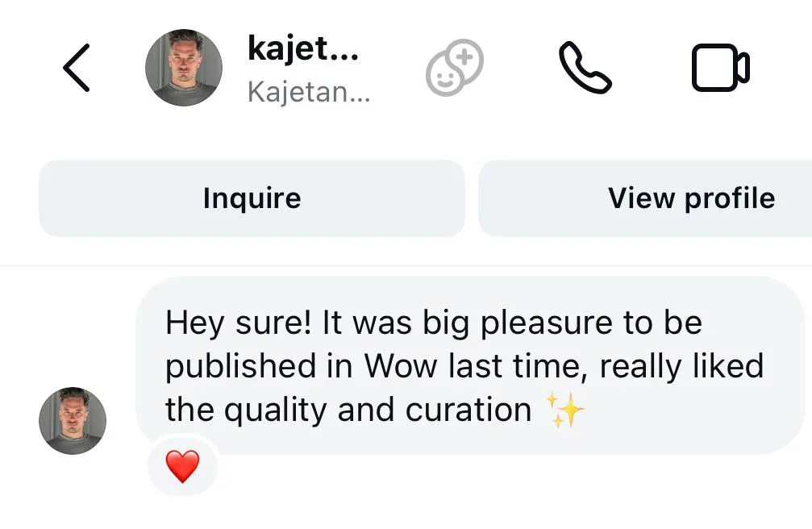
Task: Open View profile
Action: tap(690, 198)
